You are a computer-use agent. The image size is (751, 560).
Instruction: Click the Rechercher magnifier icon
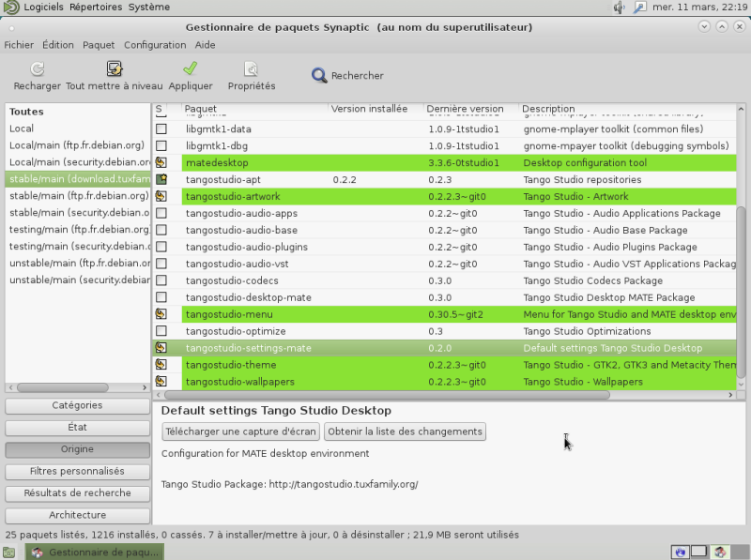(x=319, y=75)
